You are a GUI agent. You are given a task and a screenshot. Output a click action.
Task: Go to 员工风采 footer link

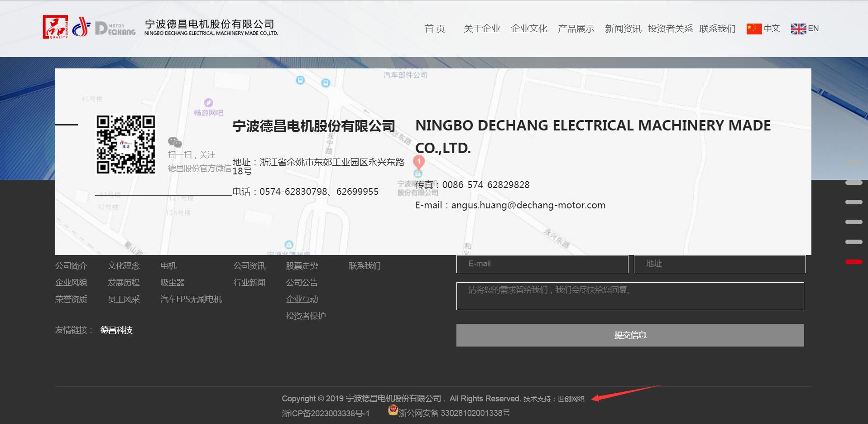click(x=124, y=299)
